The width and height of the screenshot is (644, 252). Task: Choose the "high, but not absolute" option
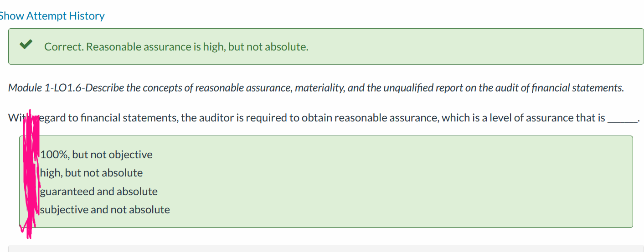(91, 173)
